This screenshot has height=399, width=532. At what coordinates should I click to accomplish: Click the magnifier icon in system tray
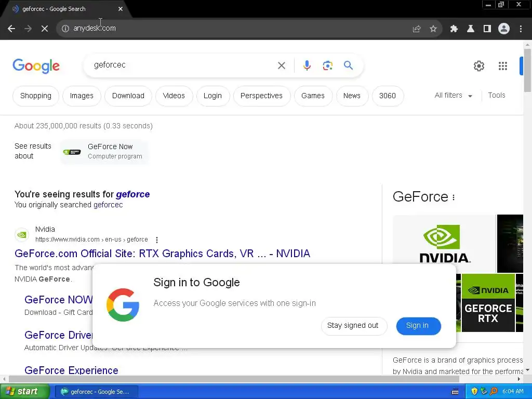pyautogui.click(x=494, y=391)
